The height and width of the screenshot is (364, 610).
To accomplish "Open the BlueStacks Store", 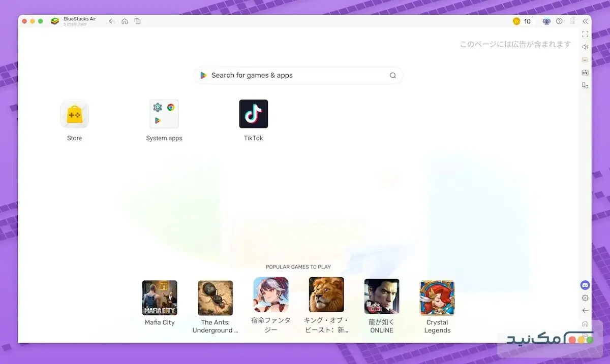I will coord(74,114).
